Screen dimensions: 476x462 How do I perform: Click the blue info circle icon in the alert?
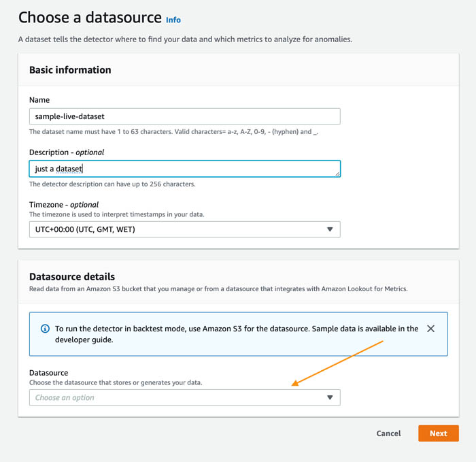point(45,329)
